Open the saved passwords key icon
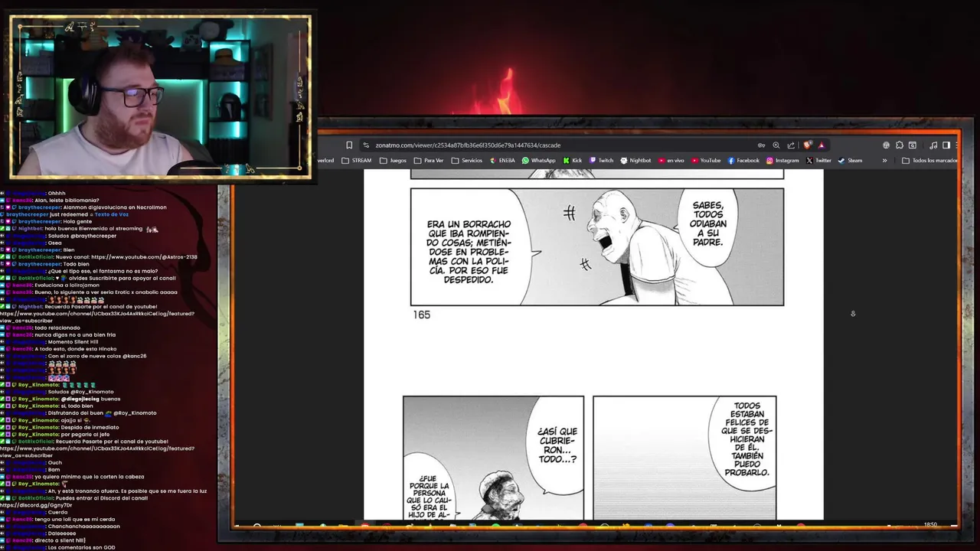The width and height of the screenshot is (980, 551). click(x=761, y=145)
